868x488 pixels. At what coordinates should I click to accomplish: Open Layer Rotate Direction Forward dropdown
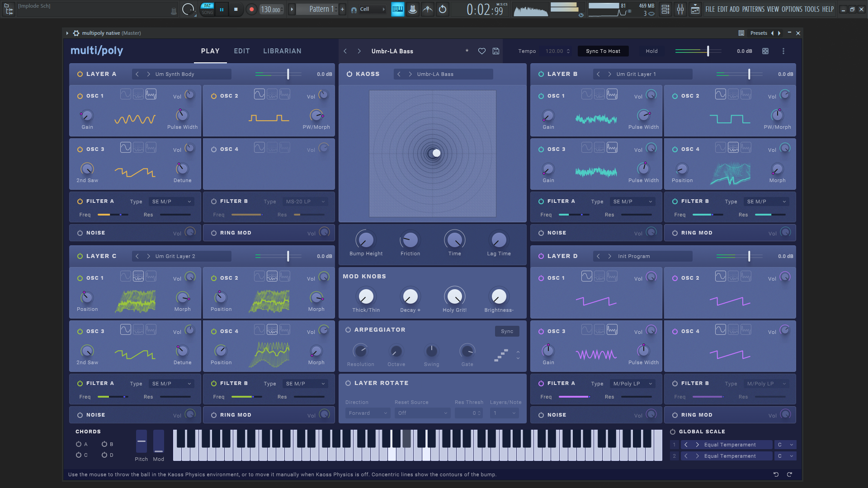click(x=368, y=413)
